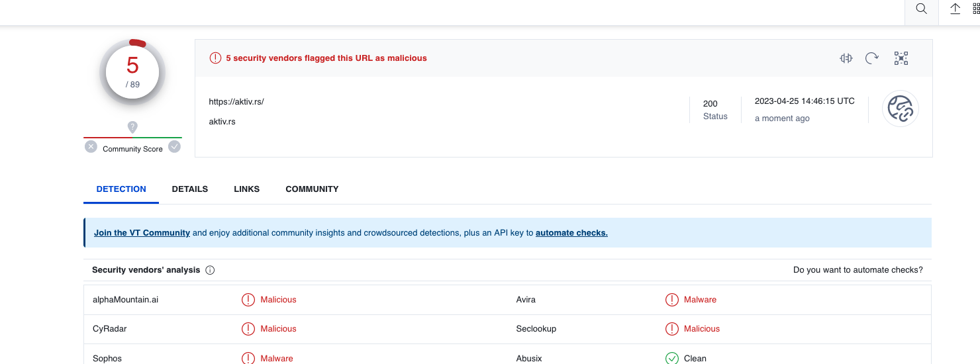Click the CyRadar vendor name
Screen dimensions: 980x364
click(111, 329)
